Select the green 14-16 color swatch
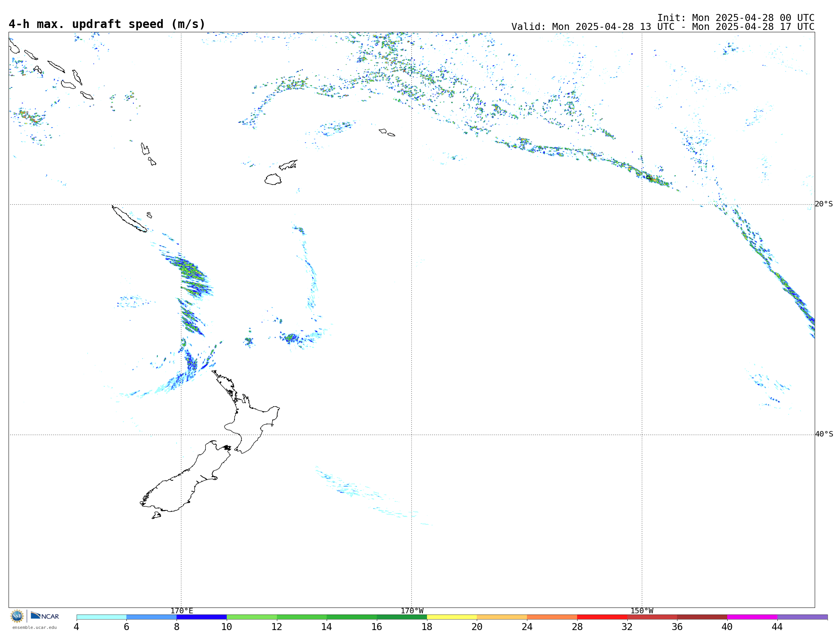This screenshot has height=632, width=840. tap(352, 617)
